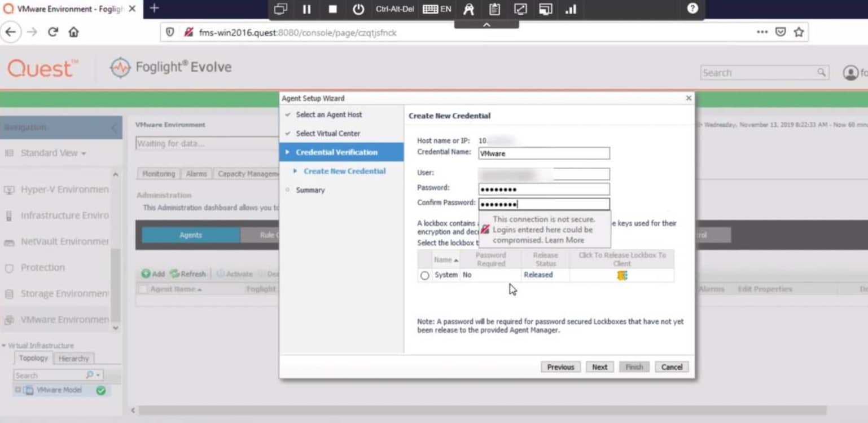The height and width of the screenshot is (423, 868).
Task: Click the Pocket save icon in address bar
Action: pyautogui.click(x=781, y=32)
